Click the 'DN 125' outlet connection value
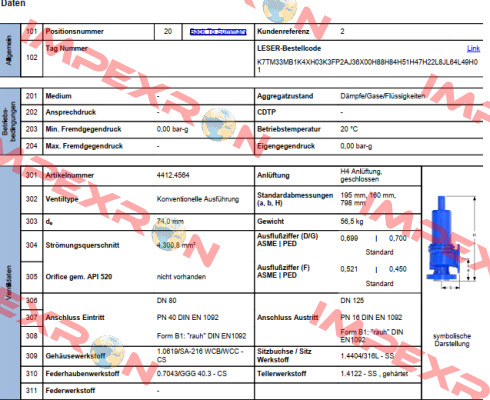Viewport: 490px width, 400px height. coord(352,301)
